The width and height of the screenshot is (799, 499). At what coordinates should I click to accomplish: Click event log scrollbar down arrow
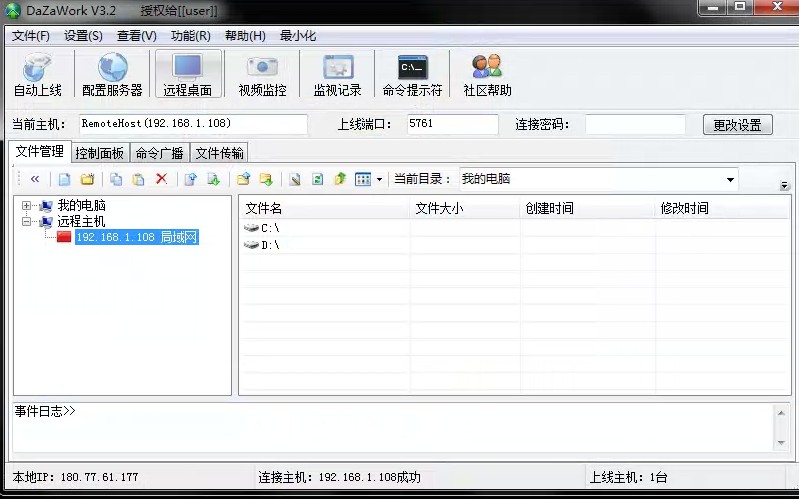(781, 443)
